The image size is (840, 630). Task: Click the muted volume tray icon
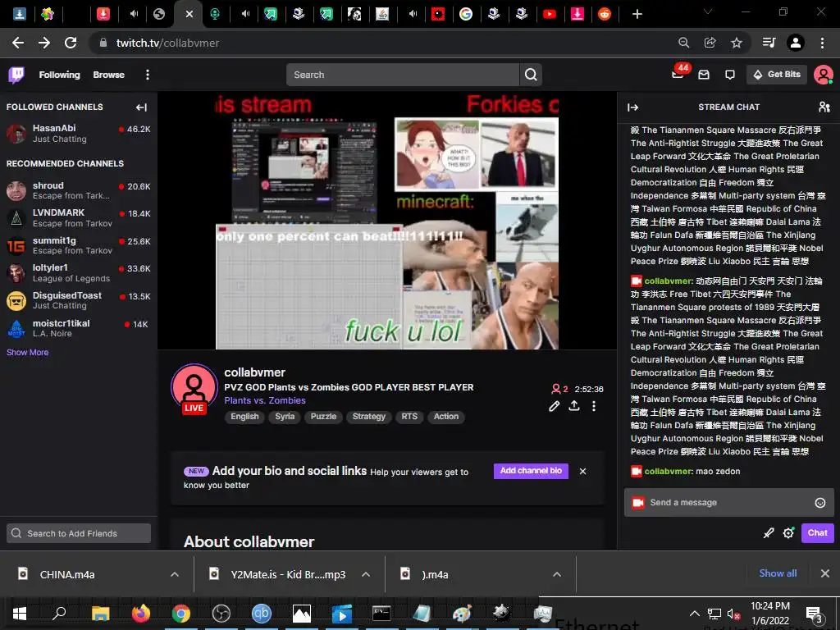click(733, 614)
